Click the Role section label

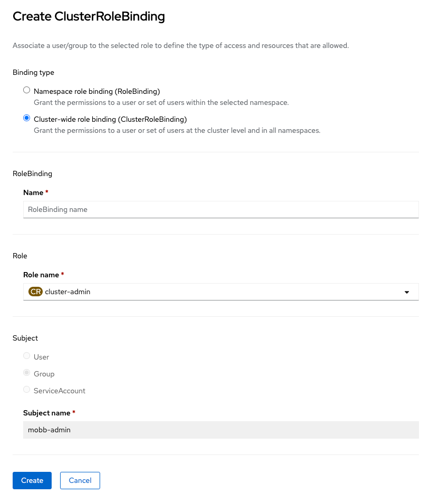coord(19,256)
